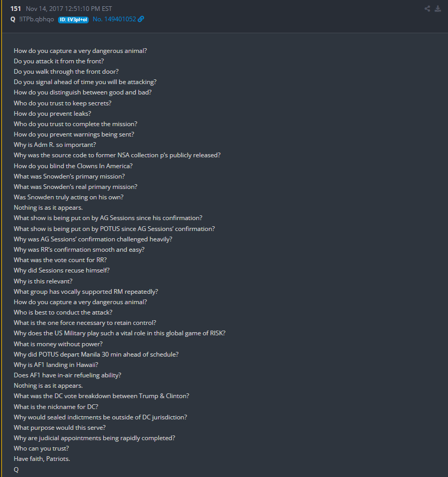Click the download icon in the post header
448x477 pixels.
[x=438, y=8]
